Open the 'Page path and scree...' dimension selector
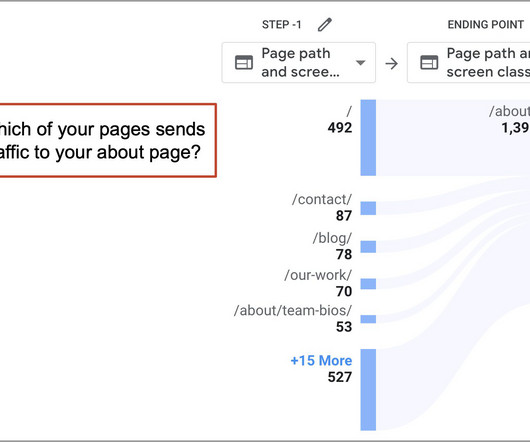 pyautogui.click(x=298, y=63)
